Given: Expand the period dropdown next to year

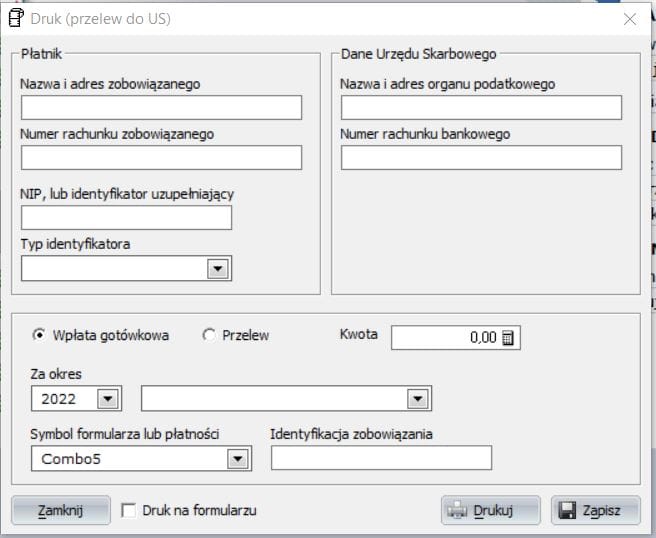Looking at the screenshot, I should pyautogui.click(x=417, y=399).
